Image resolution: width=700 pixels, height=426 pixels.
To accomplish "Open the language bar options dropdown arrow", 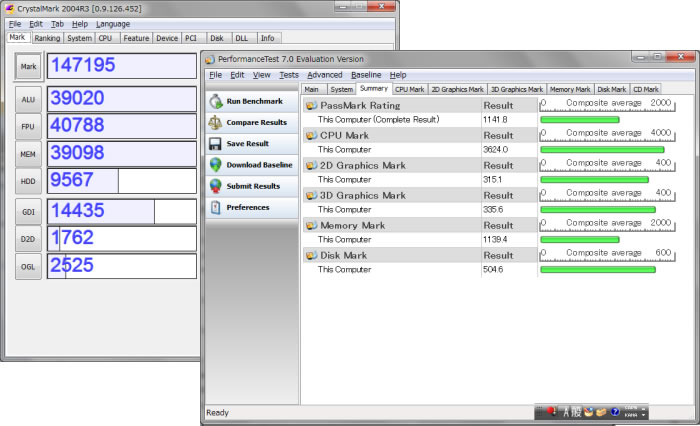I will [x=643, y=415].
